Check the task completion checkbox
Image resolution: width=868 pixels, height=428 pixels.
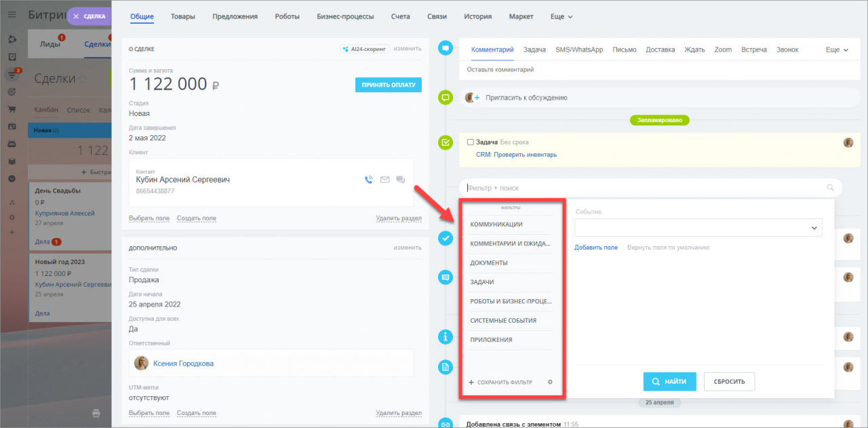click(471, 142)
